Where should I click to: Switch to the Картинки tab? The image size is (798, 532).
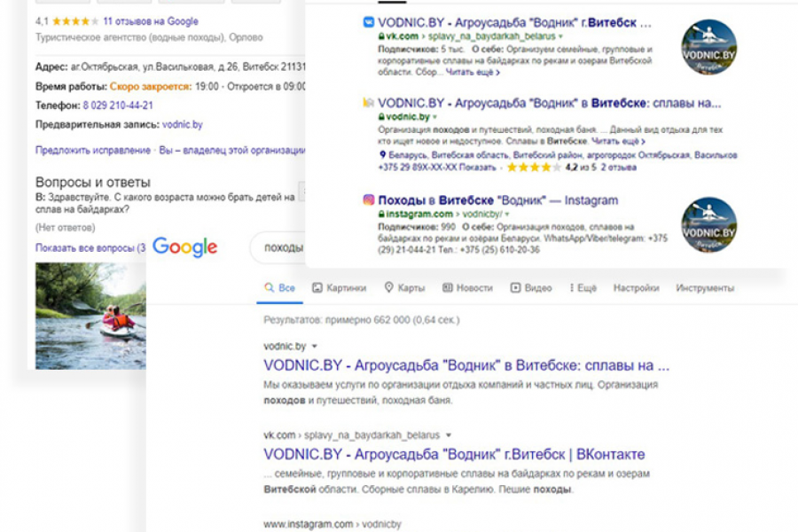339,288
